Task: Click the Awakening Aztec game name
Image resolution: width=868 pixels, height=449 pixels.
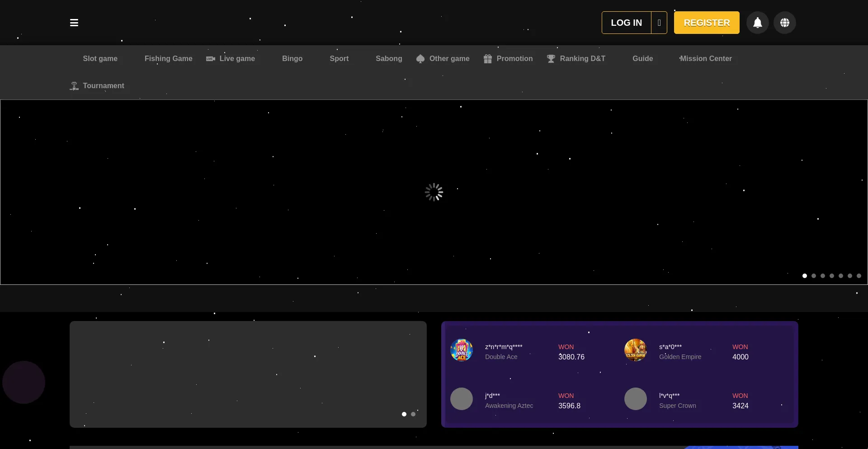Action: click(x=509, y=406)
